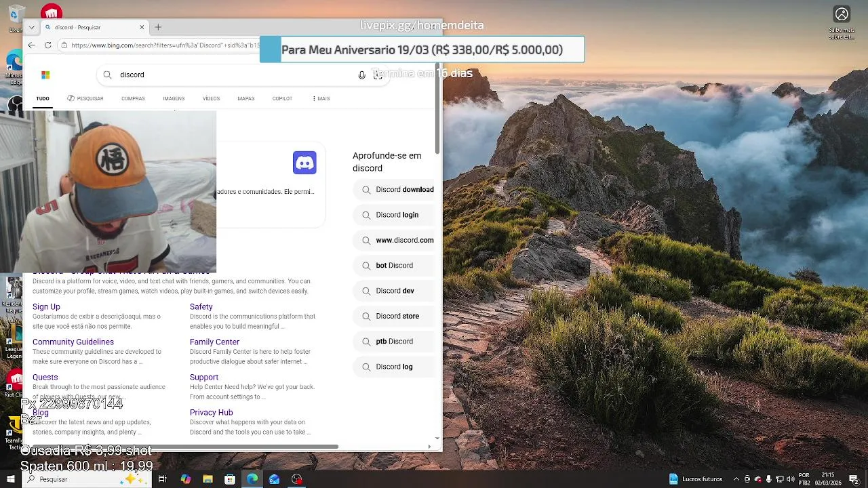
Task: Open the 'Quests' sitelink
Action: tap(45, 378)
